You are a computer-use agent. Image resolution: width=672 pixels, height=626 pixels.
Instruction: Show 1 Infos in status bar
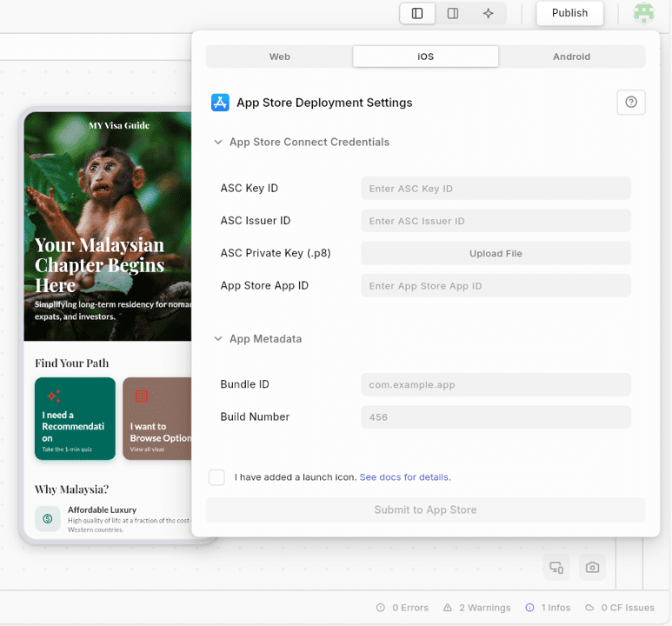coord(548,608)
